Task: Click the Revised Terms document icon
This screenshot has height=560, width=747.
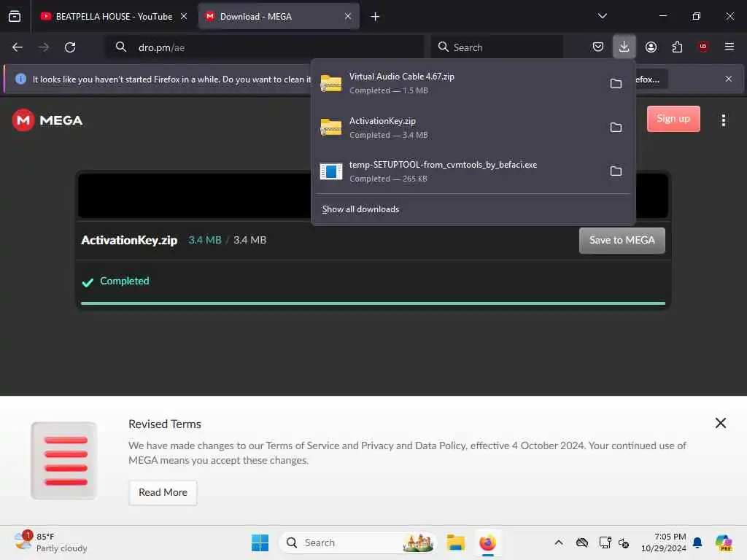Action: (64, 461)
